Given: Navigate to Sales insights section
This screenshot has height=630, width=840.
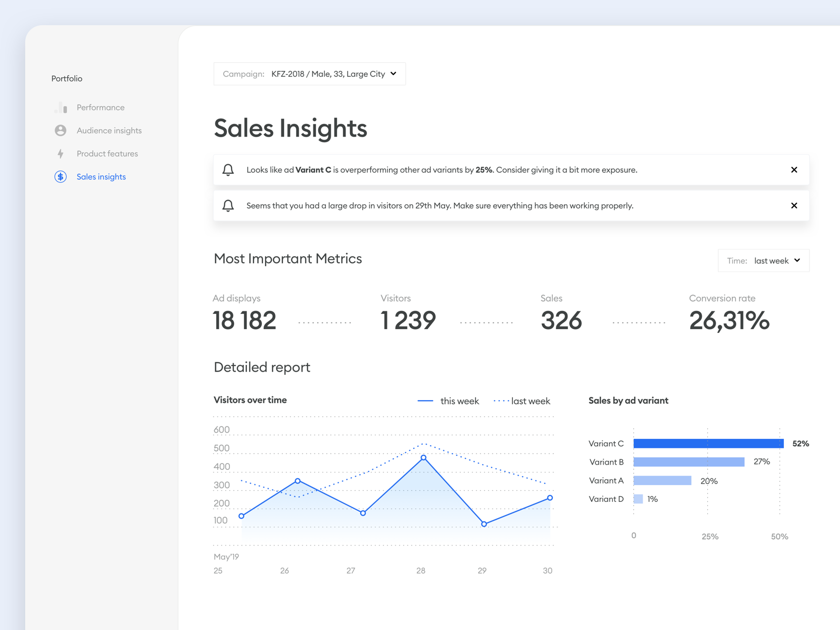Looking at the screenshot, I should [x=101, y=176].
